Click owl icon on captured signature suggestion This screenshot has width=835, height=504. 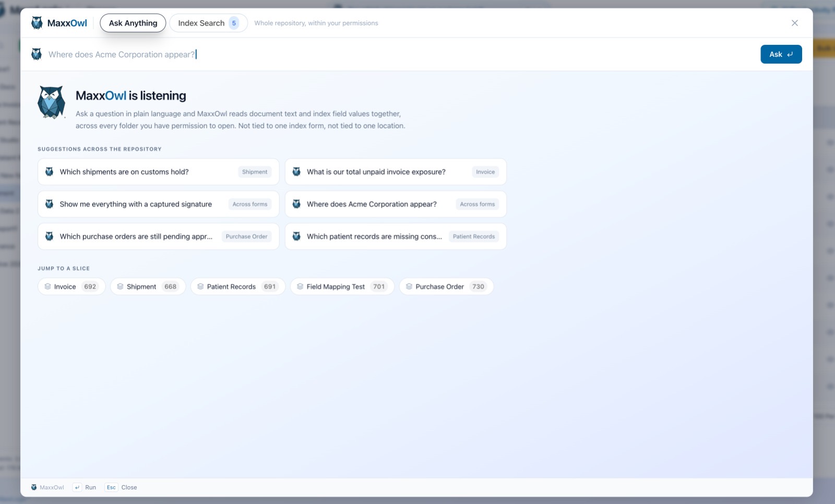(x=49, y=204)
